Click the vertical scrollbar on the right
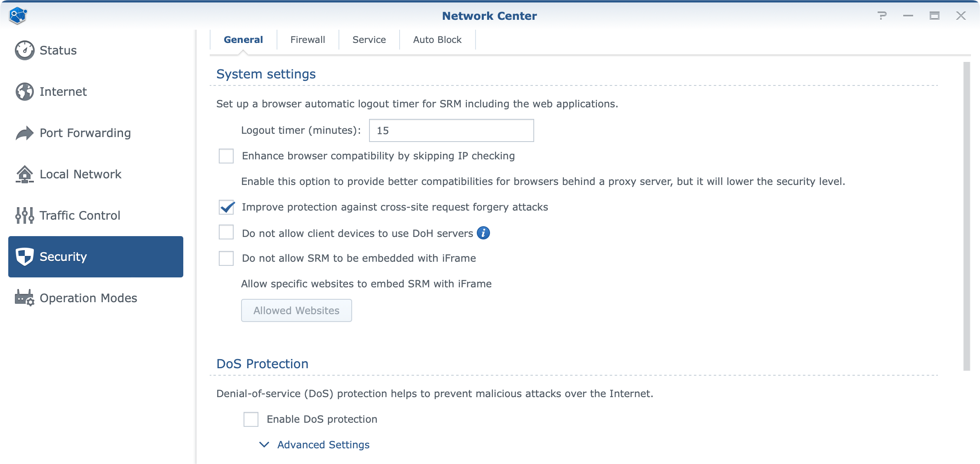 pos(967,216)
